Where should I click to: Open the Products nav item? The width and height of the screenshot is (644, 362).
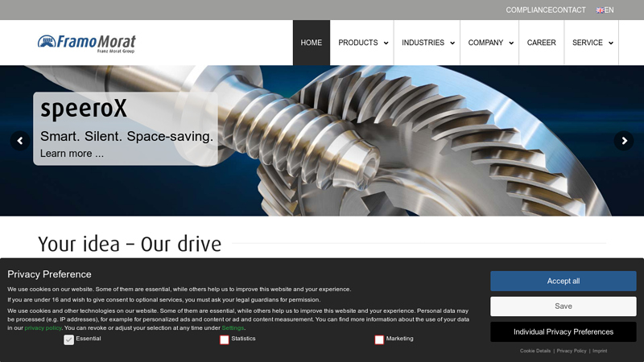tap(358, 43)
